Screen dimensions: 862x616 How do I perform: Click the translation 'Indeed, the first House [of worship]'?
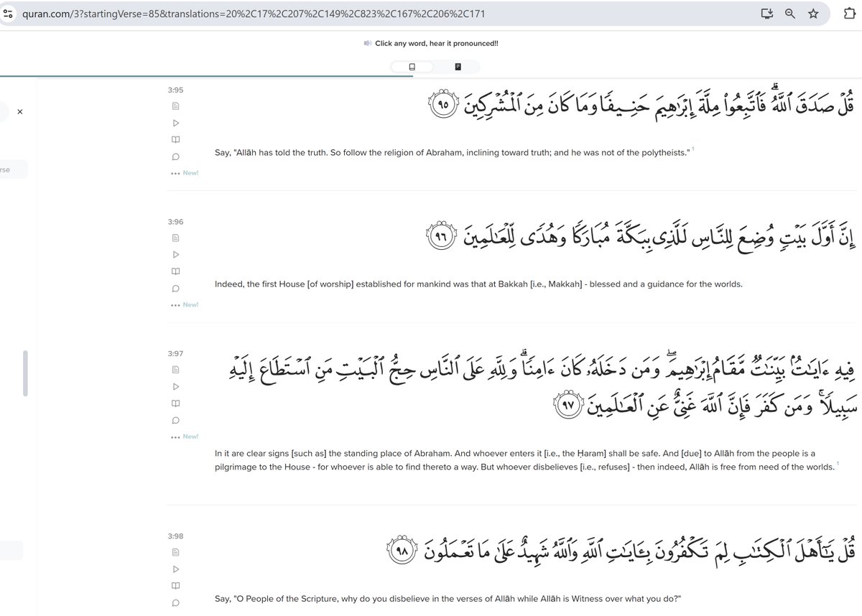click(478, 284)
